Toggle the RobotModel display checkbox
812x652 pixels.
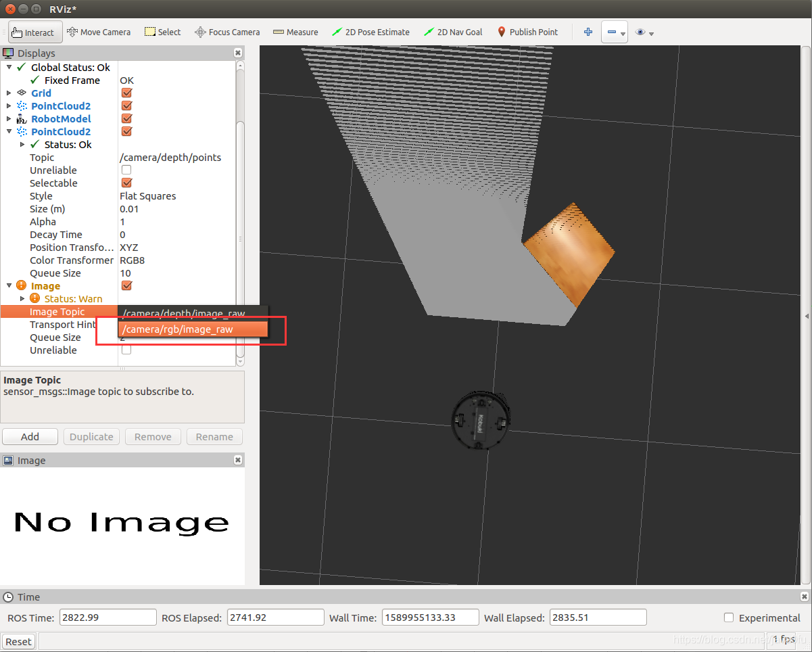[x=126, y=118]
